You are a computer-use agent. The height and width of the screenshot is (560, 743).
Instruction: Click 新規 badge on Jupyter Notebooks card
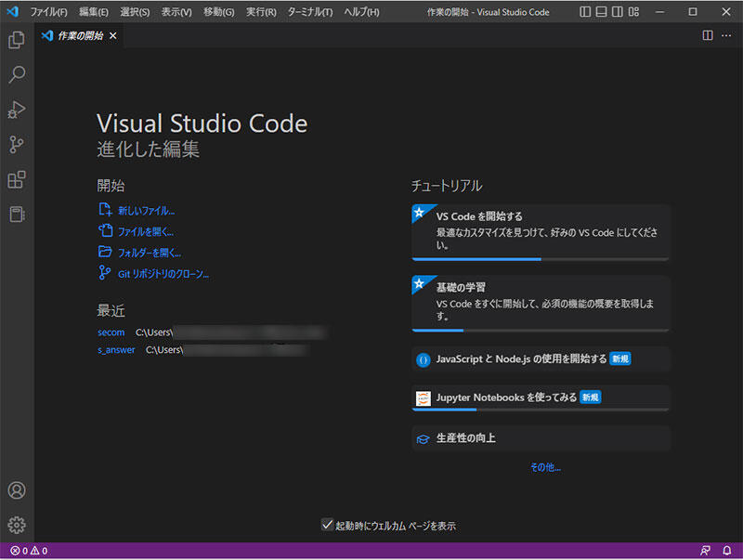[x=591, y=397]
